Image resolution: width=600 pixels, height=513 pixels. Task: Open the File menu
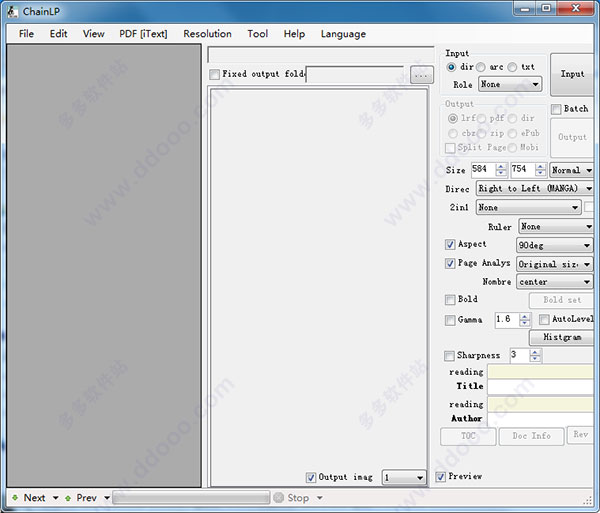26,34
